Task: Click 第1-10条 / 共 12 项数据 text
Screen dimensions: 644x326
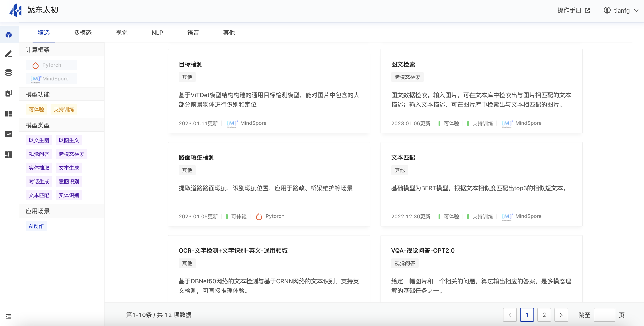Action: 159,315
